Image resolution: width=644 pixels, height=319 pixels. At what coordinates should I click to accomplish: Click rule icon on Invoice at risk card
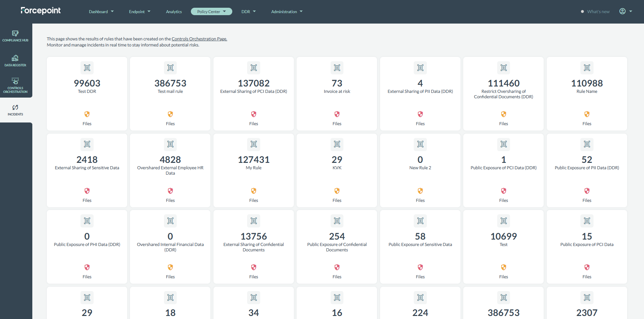[337, 68]
